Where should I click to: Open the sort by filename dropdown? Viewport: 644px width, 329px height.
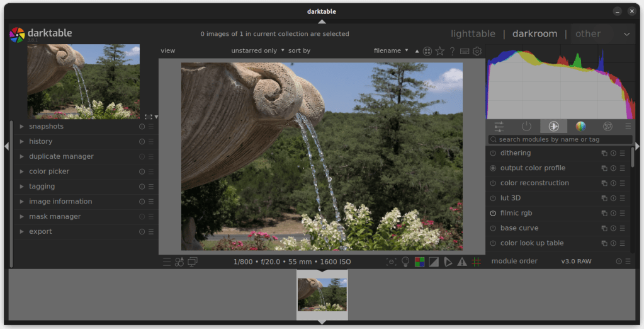(x=390, y=50)
